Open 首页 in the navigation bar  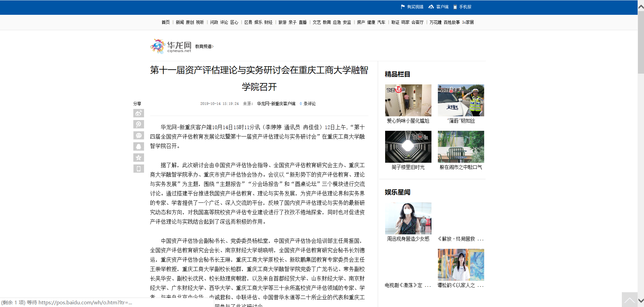[166, 22]
